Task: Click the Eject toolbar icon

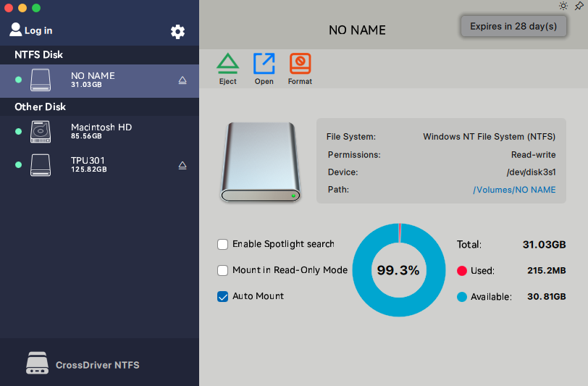Action: tap(227, 64)
